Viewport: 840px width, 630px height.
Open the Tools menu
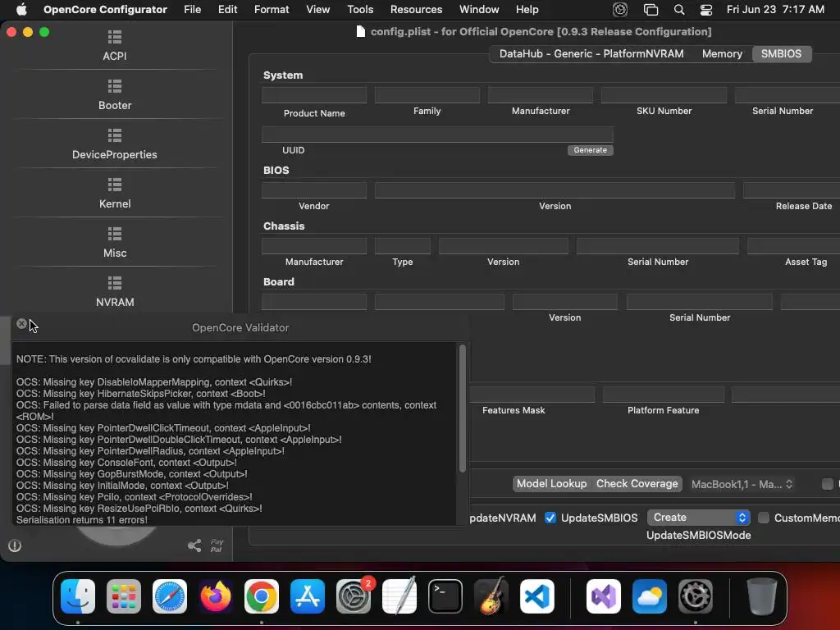(x=360, y=9)
